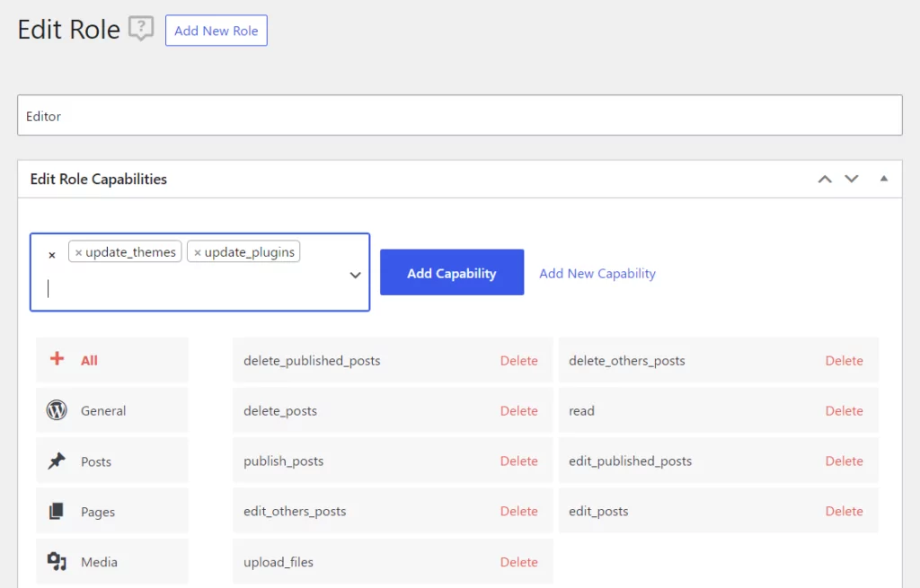Viewport: 920px width, 588px height.
Task: Move Edit Role Capabilities panel up
Action: (x=825, y=179)
